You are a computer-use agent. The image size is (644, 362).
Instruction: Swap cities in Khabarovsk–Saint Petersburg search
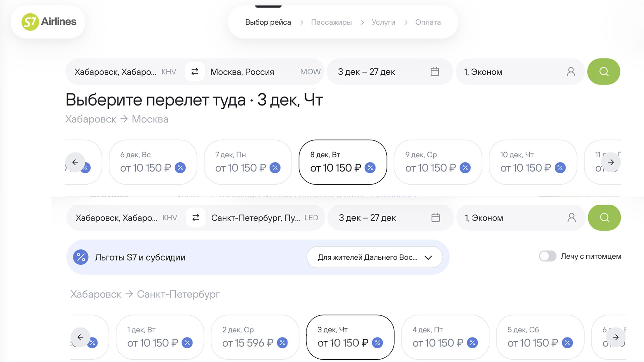tap(196, 218)
